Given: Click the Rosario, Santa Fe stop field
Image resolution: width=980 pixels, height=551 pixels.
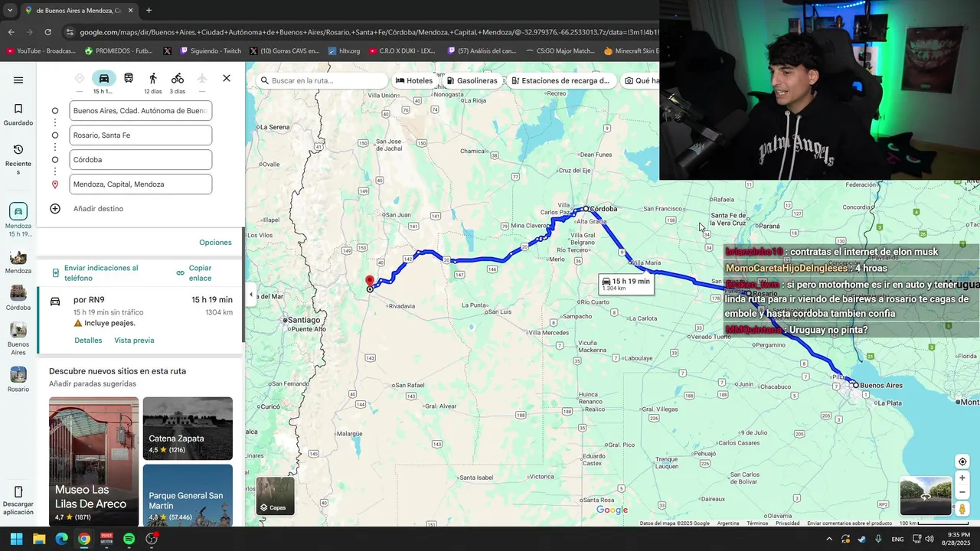Looking at the screenshot, I should point(140,135).
